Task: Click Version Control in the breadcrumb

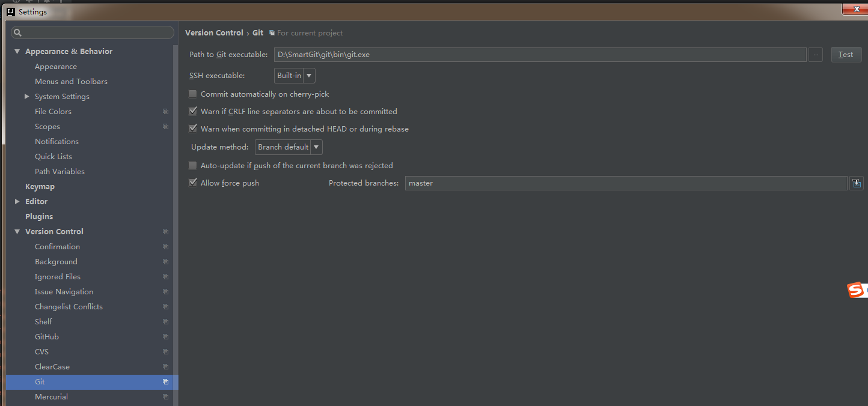Action: tap(214, 33)
